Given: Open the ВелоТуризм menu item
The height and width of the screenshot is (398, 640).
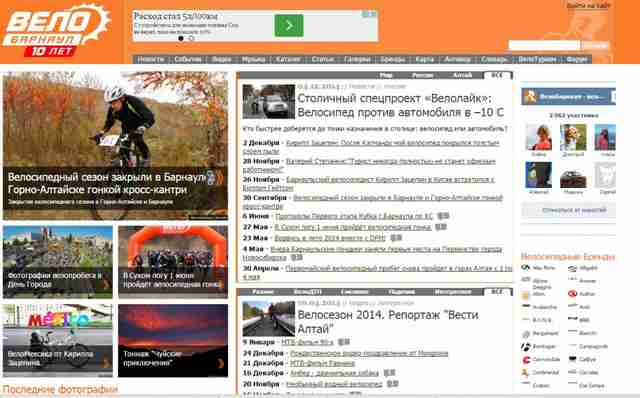Looking at the screenshot, I should click(x=537, y=59).
